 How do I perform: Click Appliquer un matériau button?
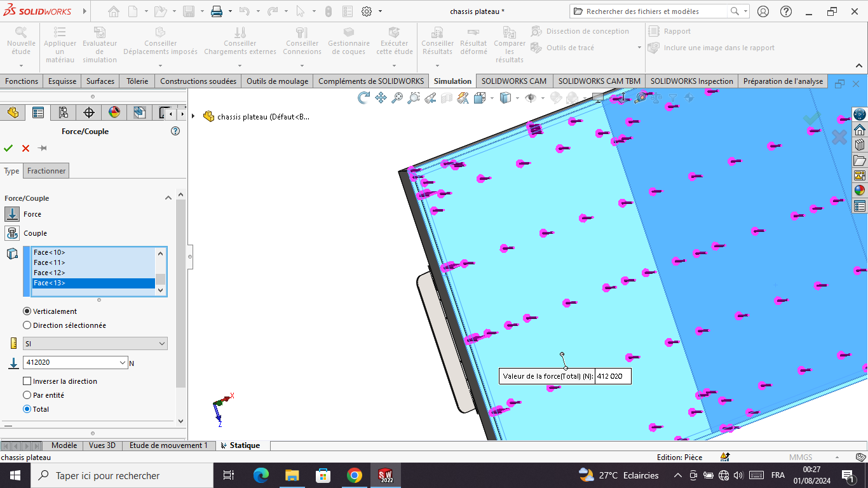coord(60,44)
